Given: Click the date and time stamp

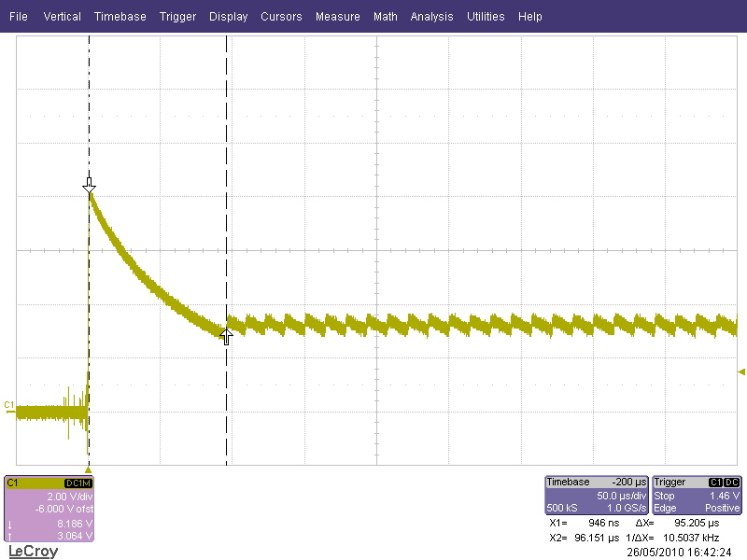Looking at the screenshot, I should click(679, 553).
